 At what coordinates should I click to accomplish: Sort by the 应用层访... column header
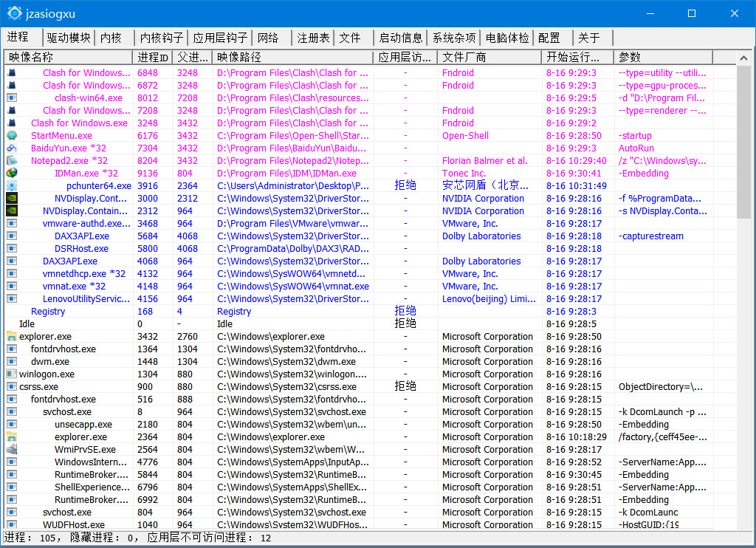pos(405,58)
